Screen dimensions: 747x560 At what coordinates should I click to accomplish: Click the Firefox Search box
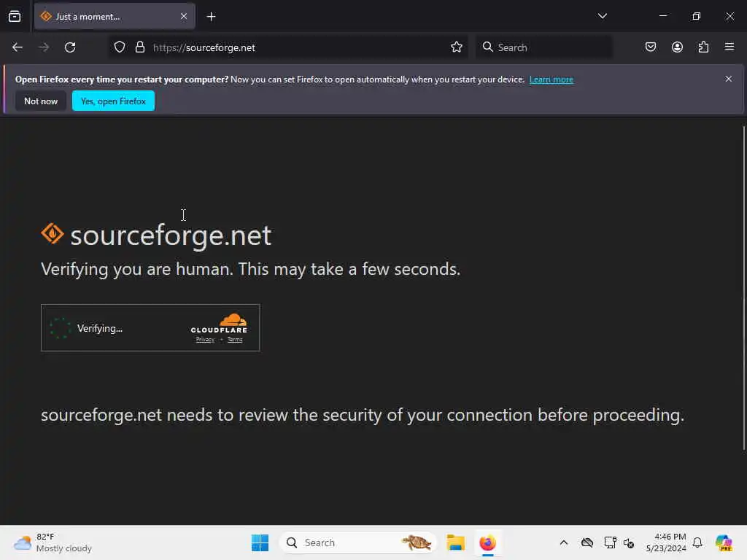(x=544, y=47)
